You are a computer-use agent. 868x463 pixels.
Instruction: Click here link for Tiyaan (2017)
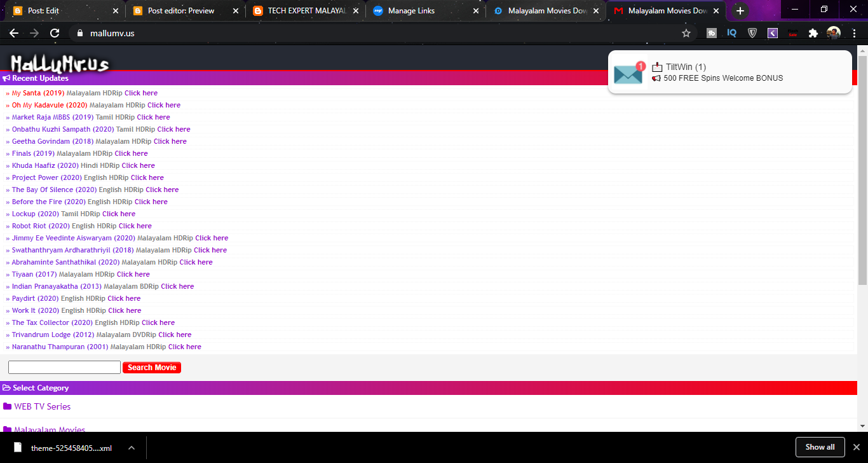tap(133, 274)
